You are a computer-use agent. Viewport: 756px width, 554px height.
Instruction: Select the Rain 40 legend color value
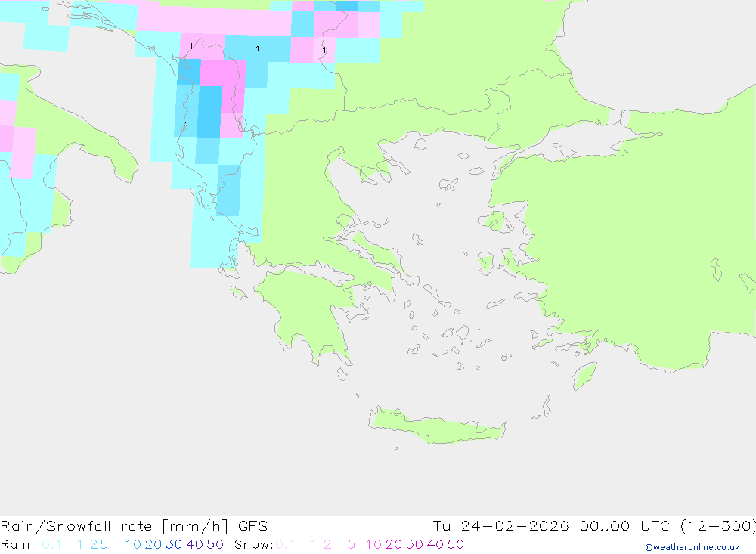[195, 544]
